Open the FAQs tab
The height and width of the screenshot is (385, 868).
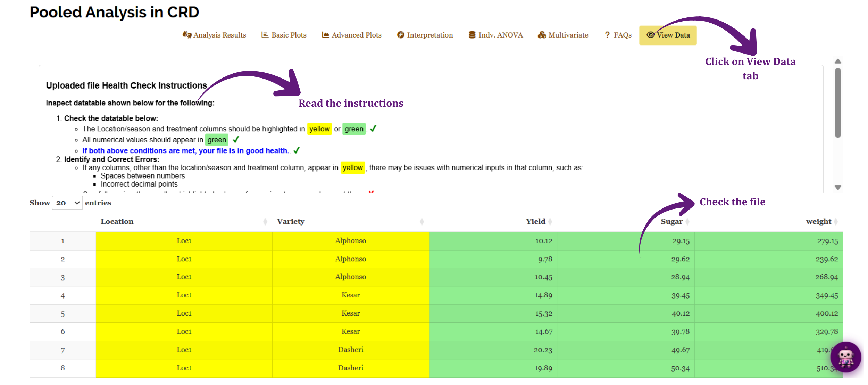[618, 35]
